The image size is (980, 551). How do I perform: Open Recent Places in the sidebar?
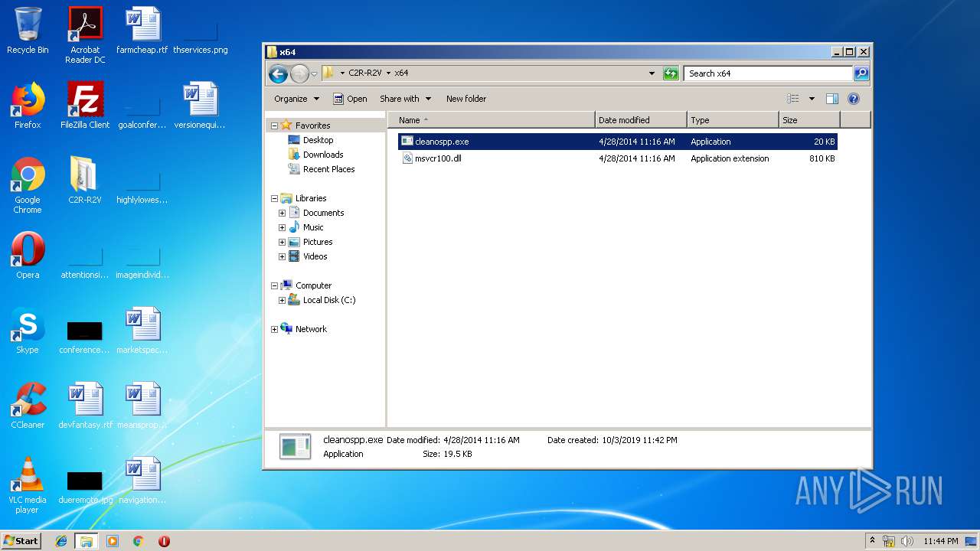(328, 169)
